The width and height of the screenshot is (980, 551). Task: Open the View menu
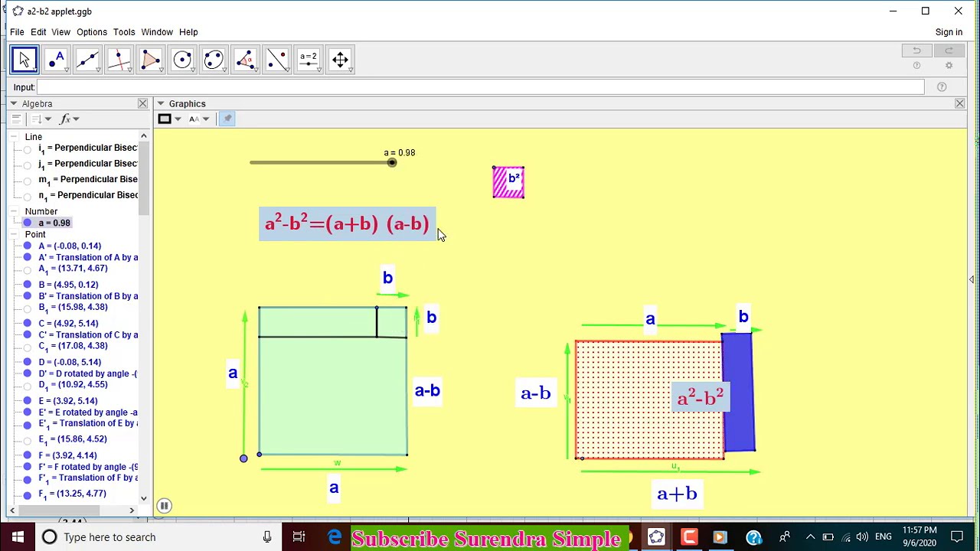tap(60, 32)
